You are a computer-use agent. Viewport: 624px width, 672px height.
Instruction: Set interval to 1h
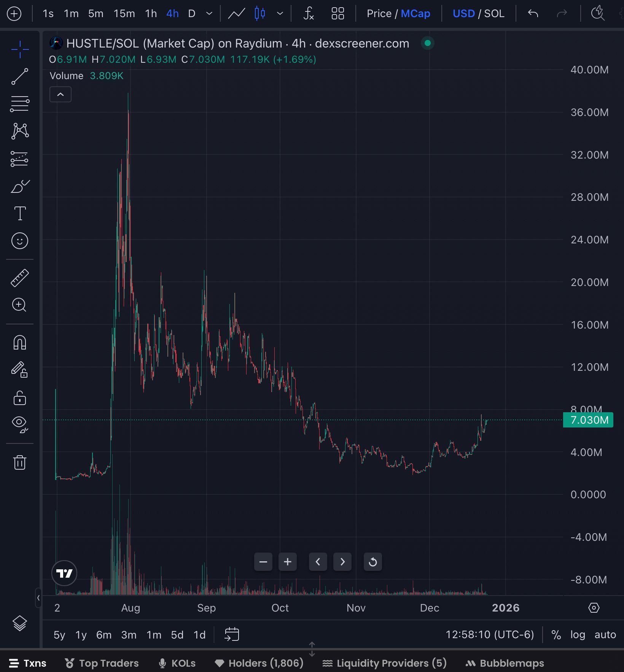pos(151,14)
